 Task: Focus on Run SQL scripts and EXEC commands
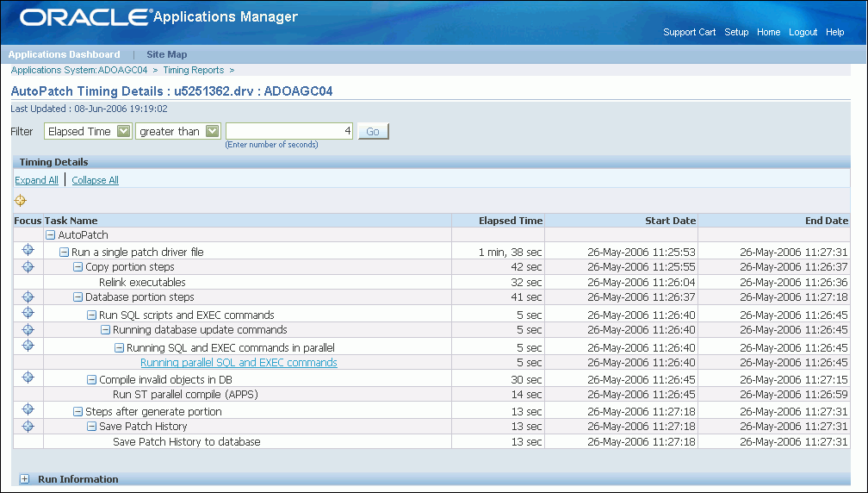coord(28,312)
